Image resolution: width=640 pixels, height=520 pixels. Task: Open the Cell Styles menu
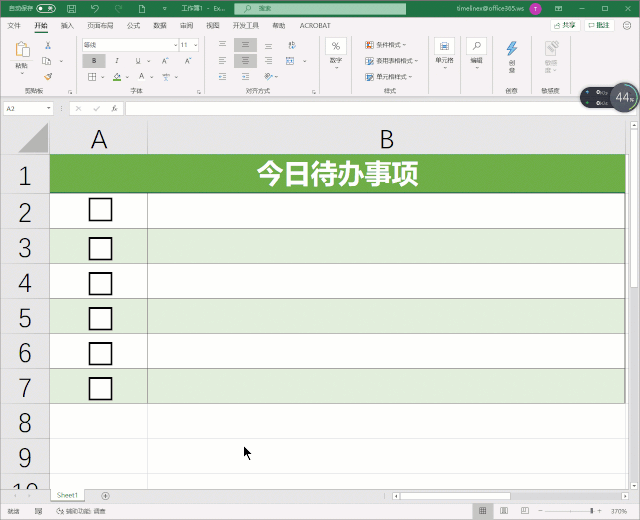click(389, 77)
